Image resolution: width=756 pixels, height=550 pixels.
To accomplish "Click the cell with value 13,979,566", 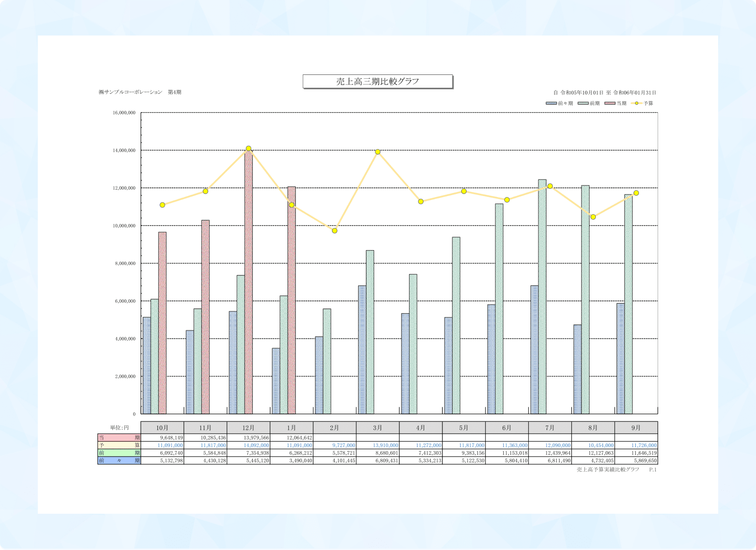I will [x=248, y=437].
